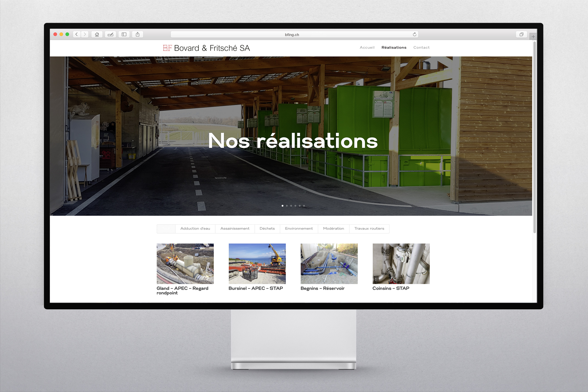
Task: Click the red BF logo mark
Action: 167,48
